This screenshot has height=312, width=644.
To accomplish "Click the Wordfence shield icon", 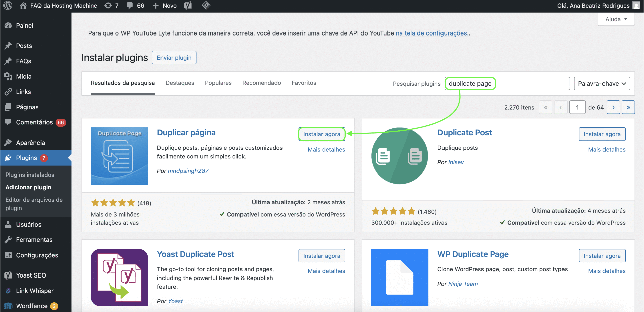I will pyautogui.click(x=8, y=306).
